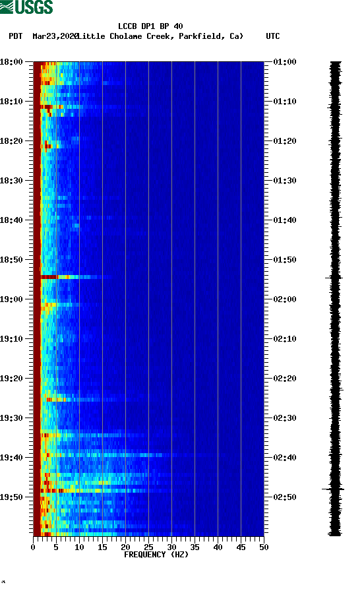
Task: Click the 02:00 UTC time label
Action: pos(285,299)
